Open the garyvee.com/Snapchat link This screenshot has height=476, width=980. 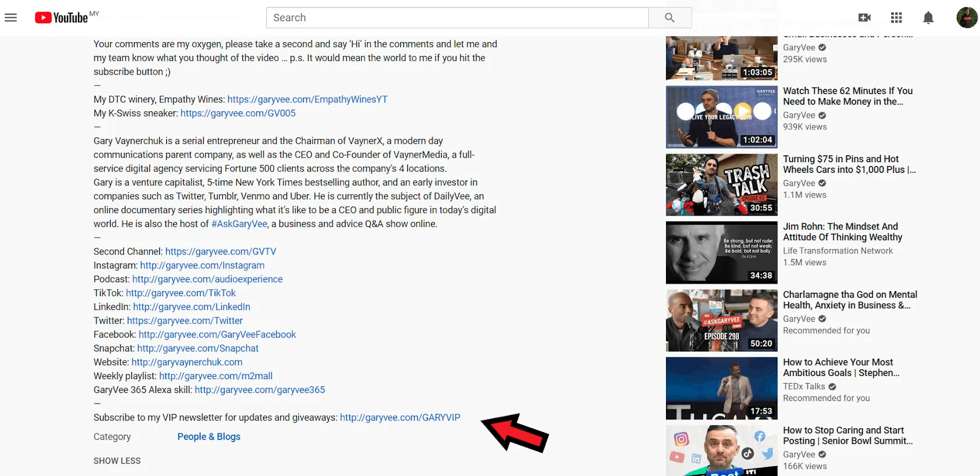click(198, 348)
